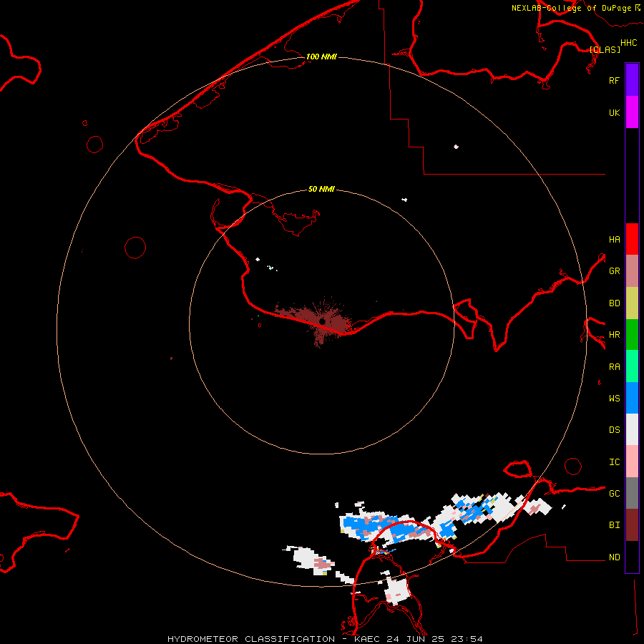The image size is (644, 644).
Task: Click the HYDROMETEOR CLASSIFICATION title text
Action: pyautogui.click(x=251, y=639)
